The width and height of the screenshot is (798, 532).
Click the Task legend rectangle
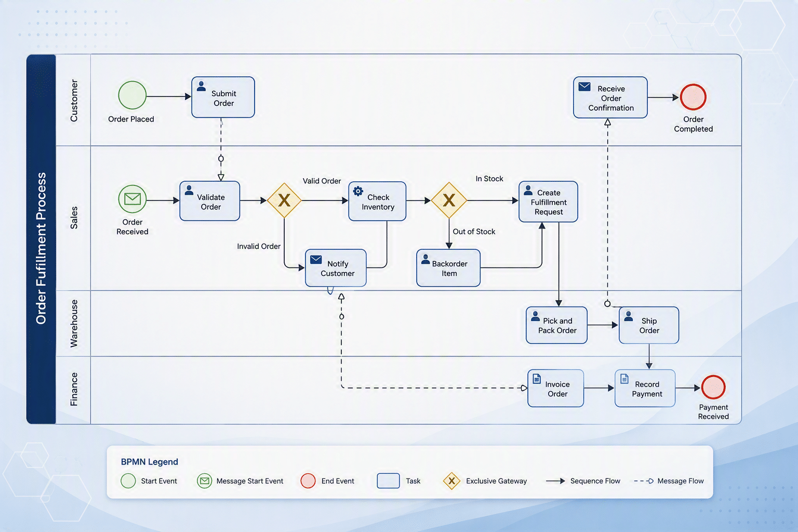pyautogui.click(x=388, y=481)
